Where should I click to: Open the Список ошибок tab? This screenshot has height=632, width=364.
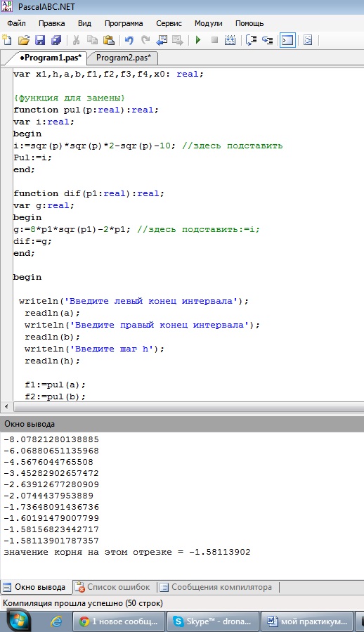point(114,587)
